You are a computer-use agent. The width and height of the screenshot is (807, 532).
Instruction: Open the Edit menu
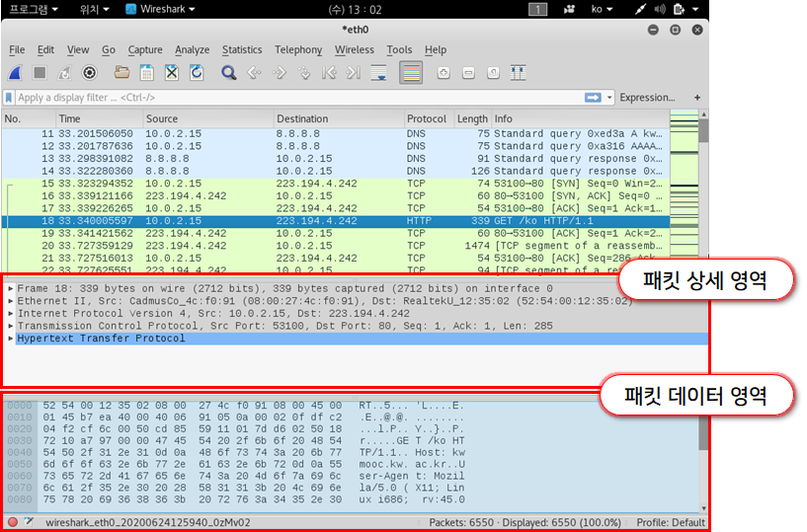click(x=45, y=50)
